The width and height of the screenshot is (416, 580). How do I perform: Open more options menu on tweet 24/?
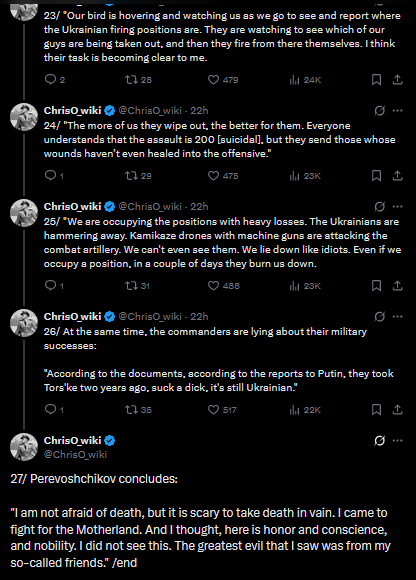click(398, 111)
